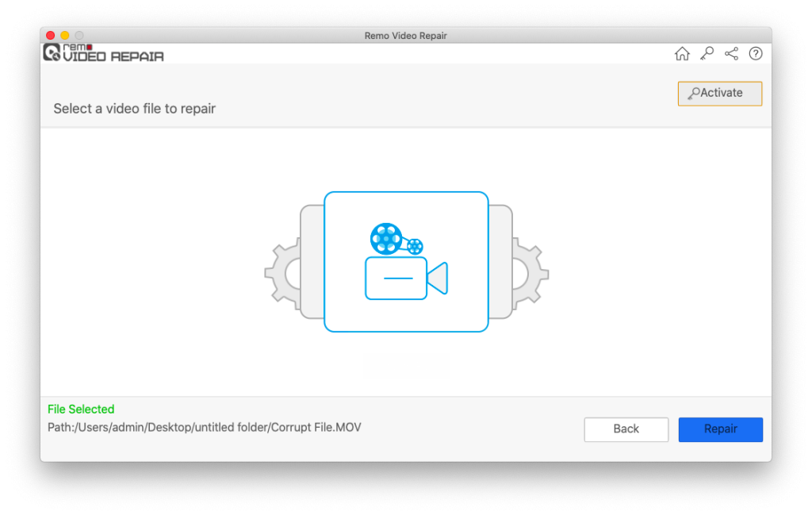Click the share icon

pos(731,53)
